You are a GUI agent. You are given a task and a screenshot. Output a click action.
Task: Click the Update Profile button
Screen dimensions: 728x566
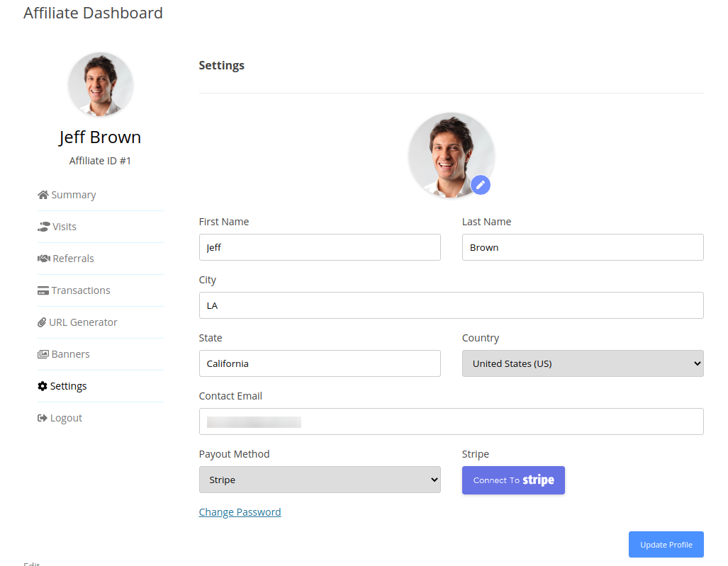(666, 545)
